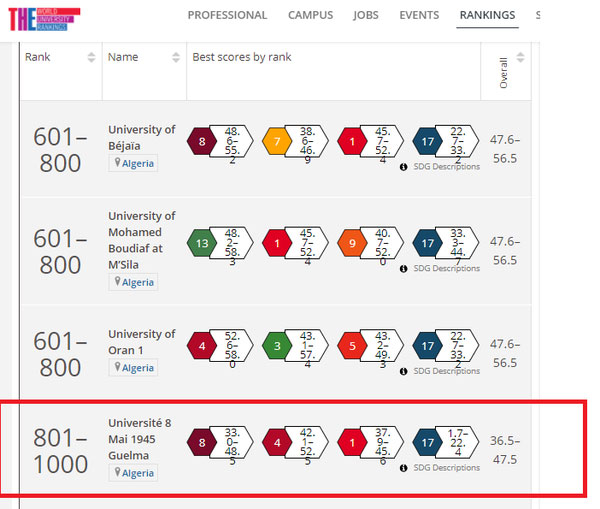Click info icon beside M'Sila SDG Descriptions

pyautogui.click(x=403, y=269)
